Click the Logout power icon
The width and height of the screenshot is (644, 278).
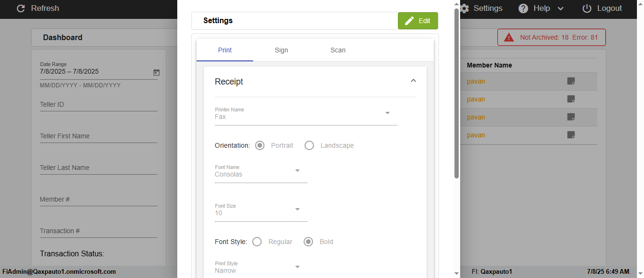pos(587,8)
